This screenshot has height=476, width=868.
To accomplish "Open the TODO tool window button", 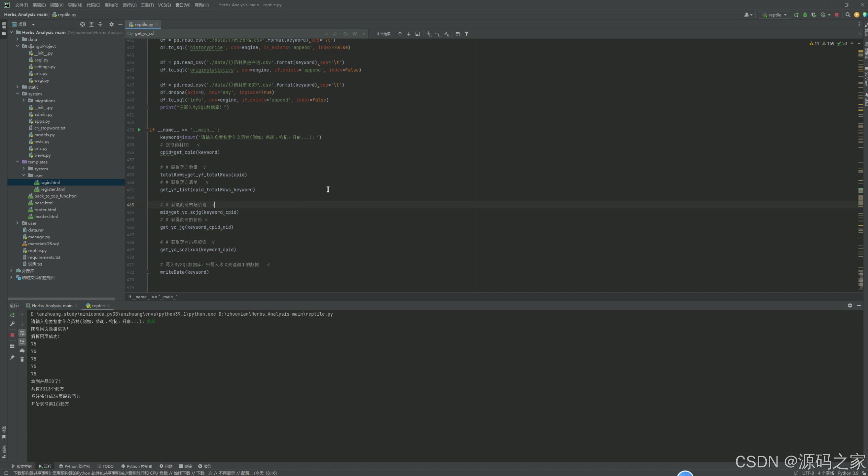I will [105, 466].
